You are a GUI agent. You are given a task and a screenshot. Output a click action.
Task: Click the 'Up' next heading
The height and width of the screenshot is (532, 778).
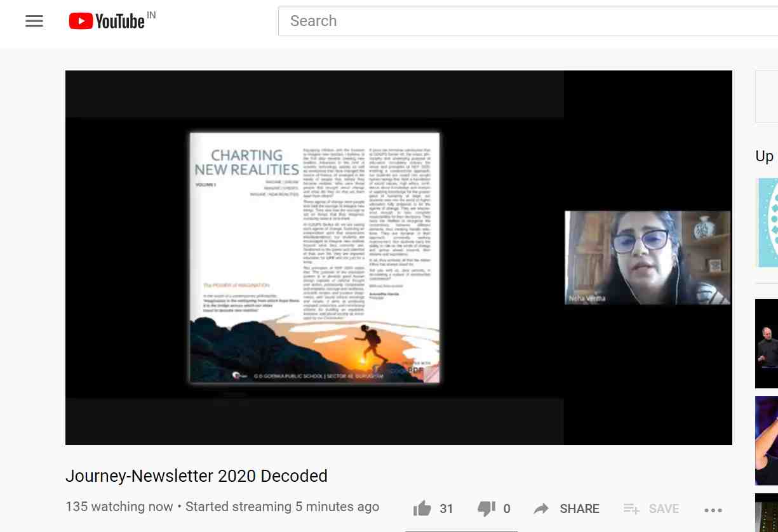(x=765, y=157)
